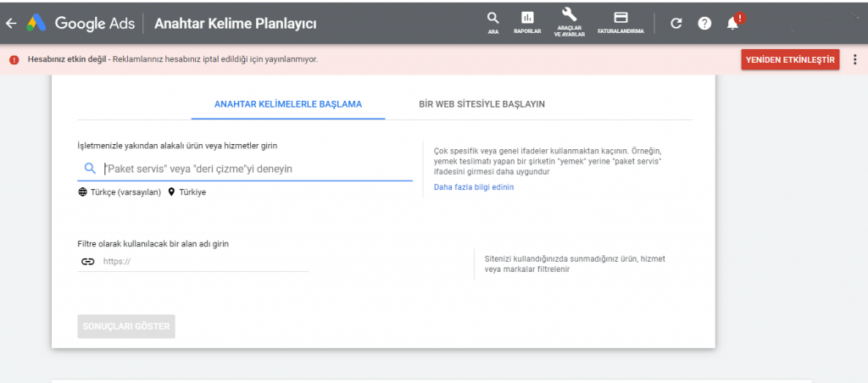Click the magnifier icon in keyword field

(x=90, y=169)
